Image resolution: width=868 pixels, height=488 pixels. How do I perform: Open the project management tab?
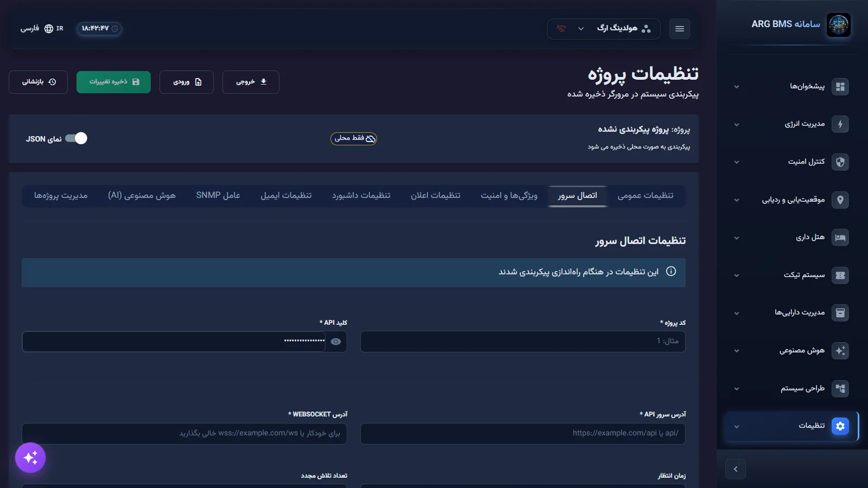pyautogui.click(x=61, y=196)
